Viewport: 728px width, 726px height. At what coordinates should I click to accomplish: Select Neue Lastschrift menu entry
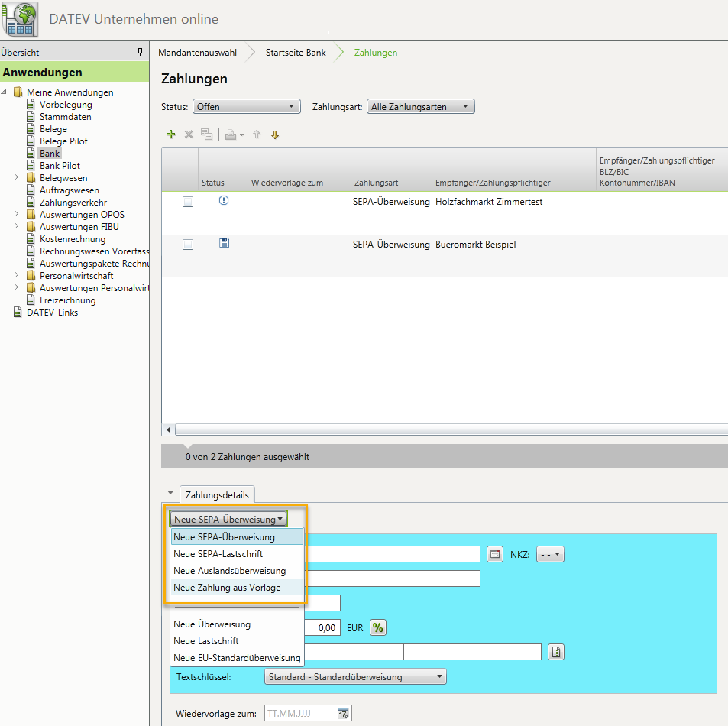[238, 641]
